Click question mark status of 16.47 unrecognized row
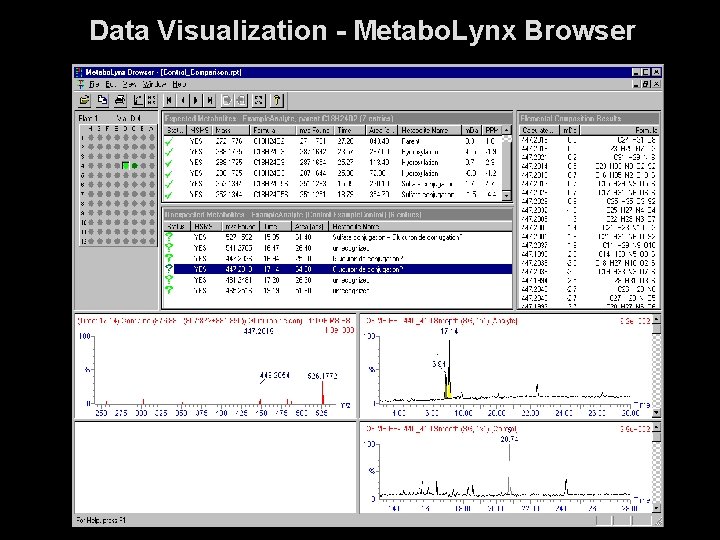Screen dimensions: 720x540 [x=169, y=248]
